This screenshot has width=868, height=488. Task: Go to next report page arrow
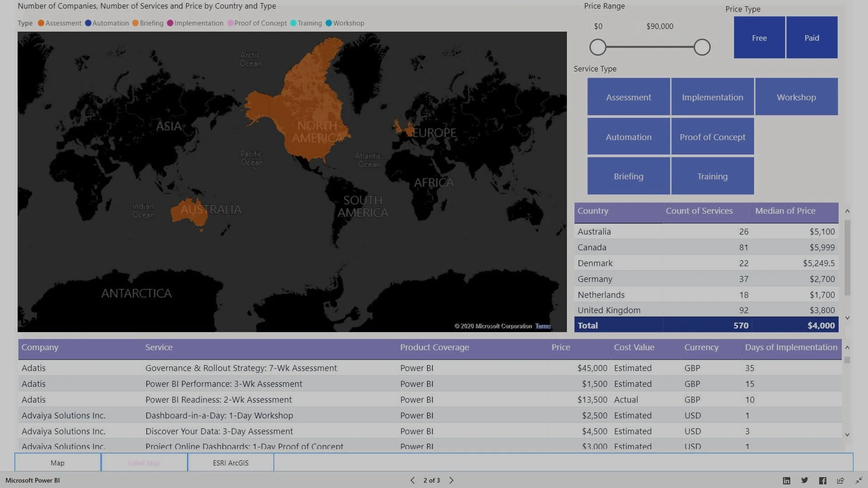(451, 480)
